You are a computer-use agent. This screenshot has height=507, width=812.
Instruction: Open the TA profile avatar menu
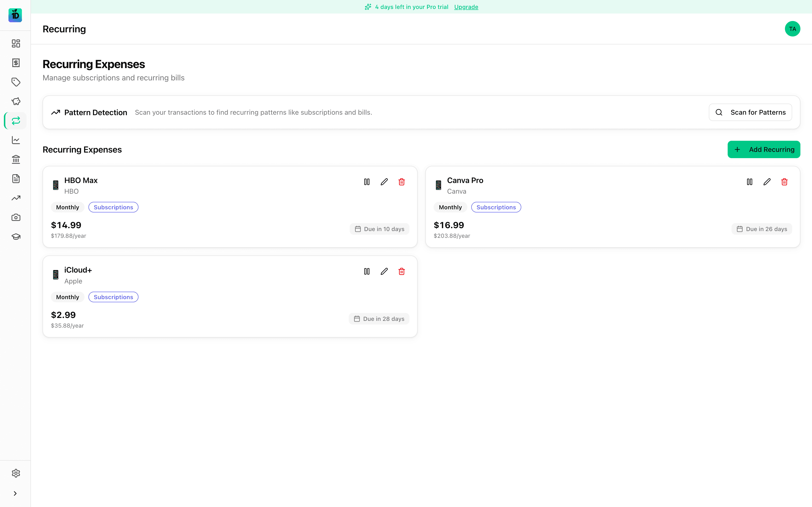pos(792,28)
